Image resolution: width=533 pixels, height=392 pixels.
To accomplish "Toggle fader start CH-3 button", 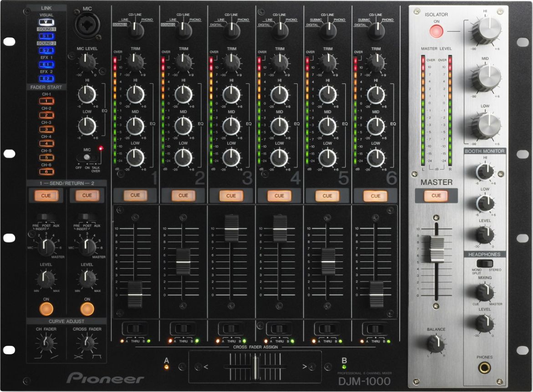I will [46, 129].
